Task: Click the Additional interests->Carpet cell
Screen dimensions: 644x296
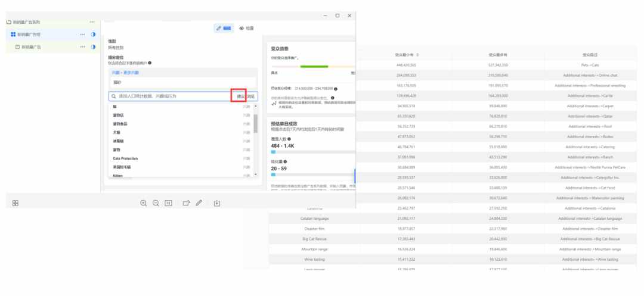Action: click(x=590, y=106)
